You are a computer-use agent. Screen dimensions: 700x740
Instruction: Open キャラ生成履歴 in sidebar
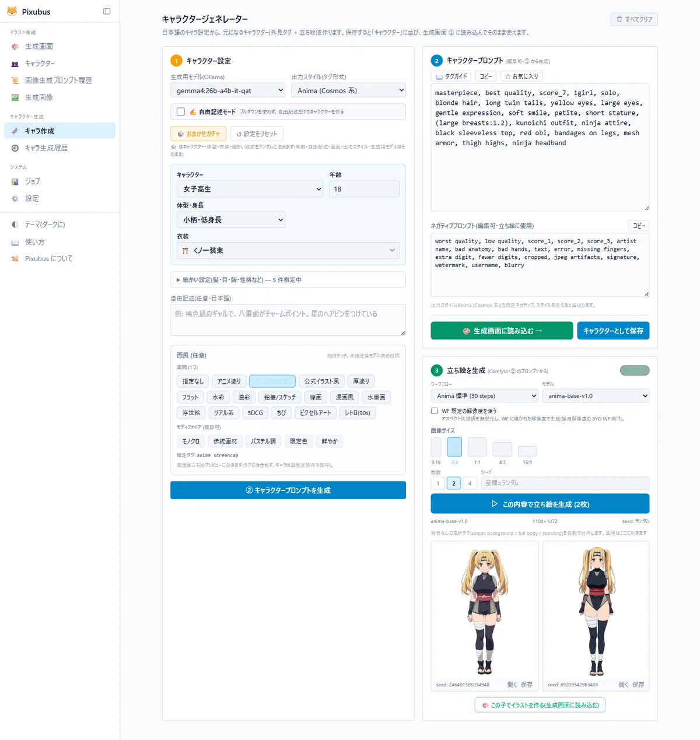[x=60, y=148]
